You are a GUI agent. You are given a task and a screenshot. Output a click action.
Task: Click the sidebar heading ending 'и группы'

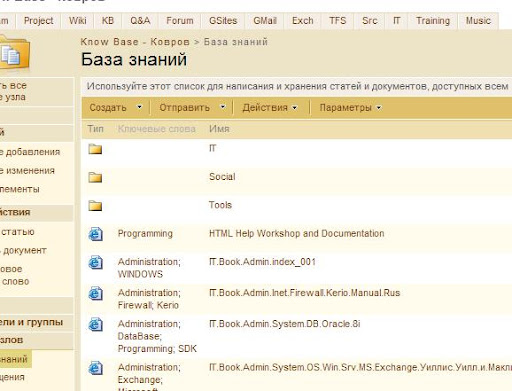(x=32, y=322)
